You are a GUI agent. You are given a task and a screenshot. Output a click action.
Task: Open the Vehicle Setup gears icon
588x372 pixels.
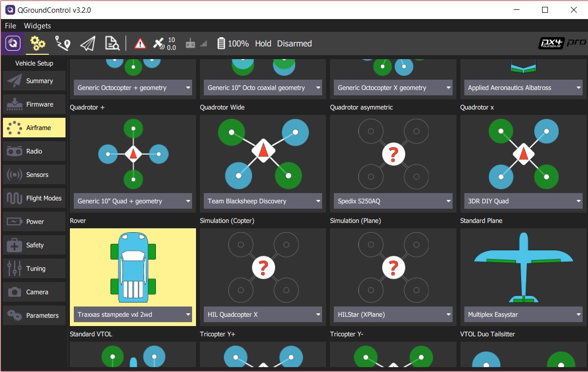tap(38, 44)
